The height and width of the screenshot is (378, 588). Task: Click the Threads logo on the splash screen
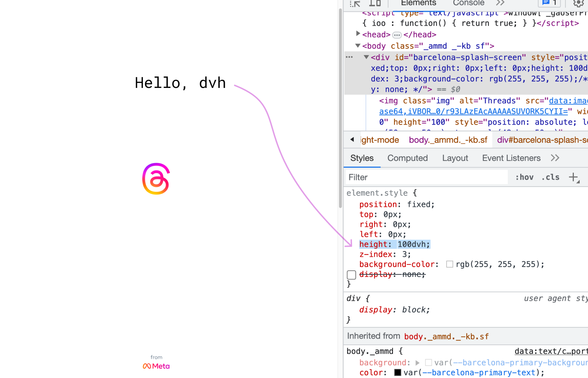tap(156, 179)
